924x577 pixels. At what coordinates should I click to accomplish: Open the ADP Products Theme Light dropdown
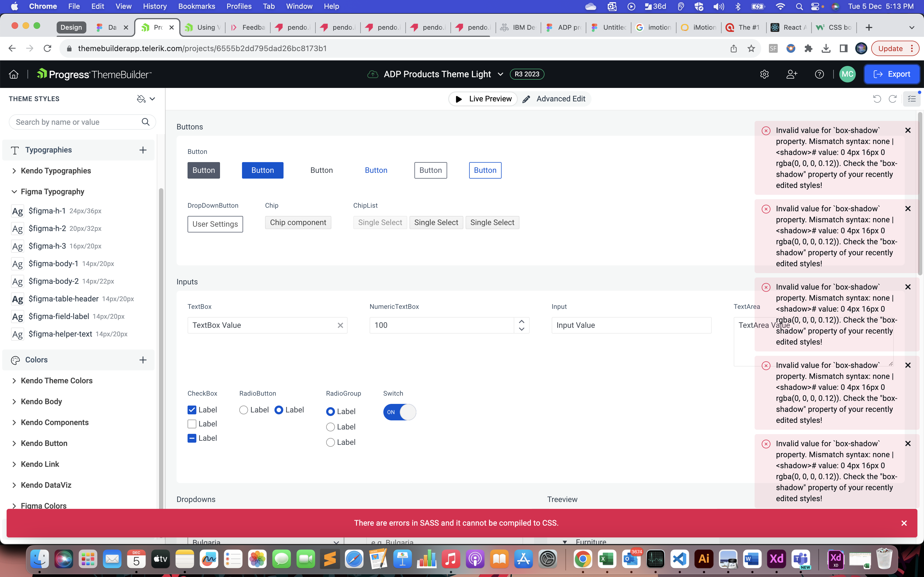tap(500, 74)
